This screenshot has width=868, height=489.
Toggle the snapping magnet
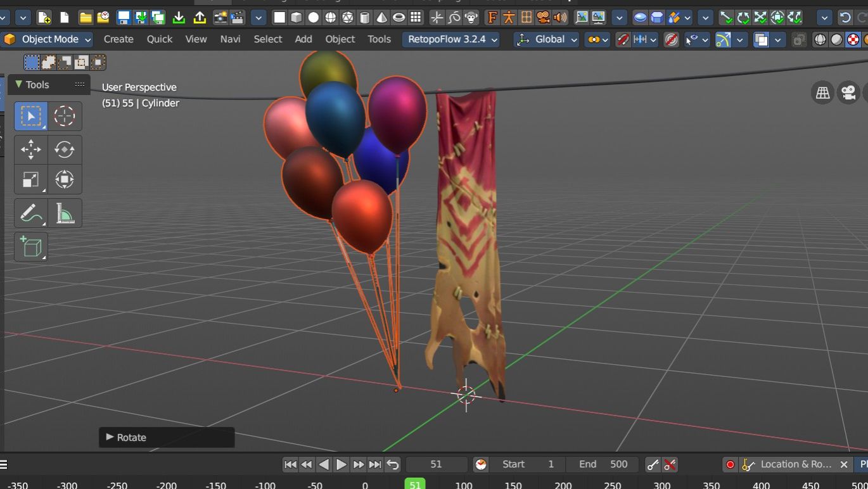pyautogui.click(x=623, y=39)
